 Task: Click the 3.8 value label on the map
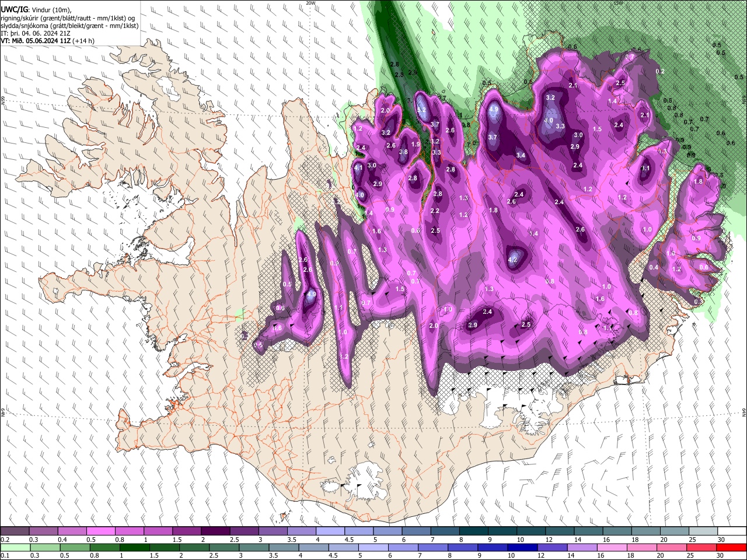(x=403, y=152)
